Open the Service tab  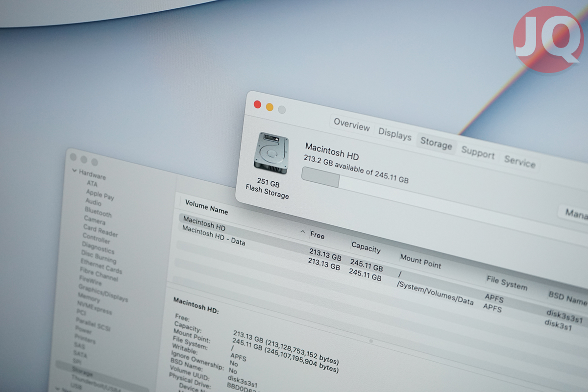tap(519, 162)
